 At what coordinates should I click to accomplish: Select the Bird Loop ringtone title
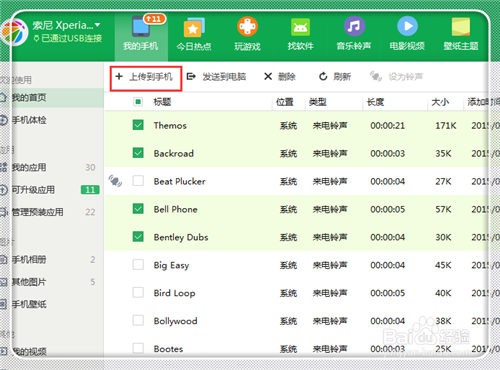[x=174, y=293]
